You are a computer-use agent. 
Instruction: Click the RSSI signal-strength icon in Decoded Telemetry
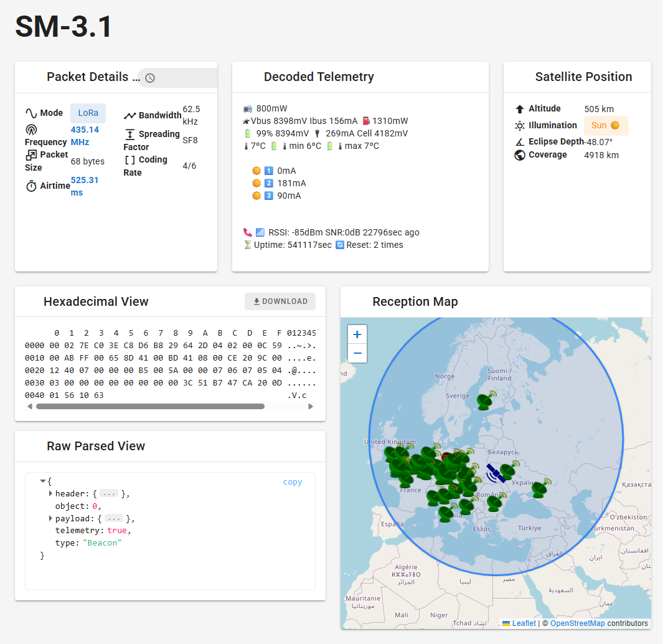(x=260, y=232)
